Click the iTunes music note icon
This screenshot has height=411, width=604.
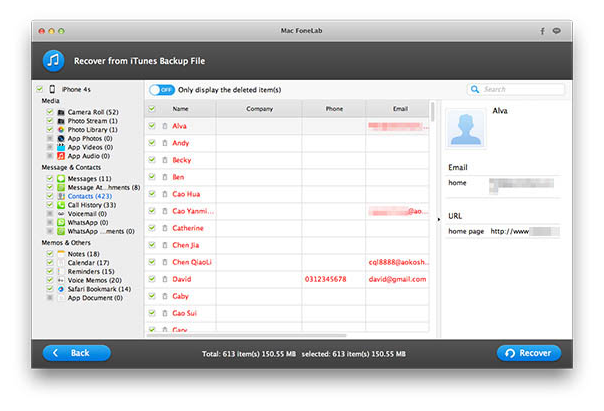coord(54,59)
